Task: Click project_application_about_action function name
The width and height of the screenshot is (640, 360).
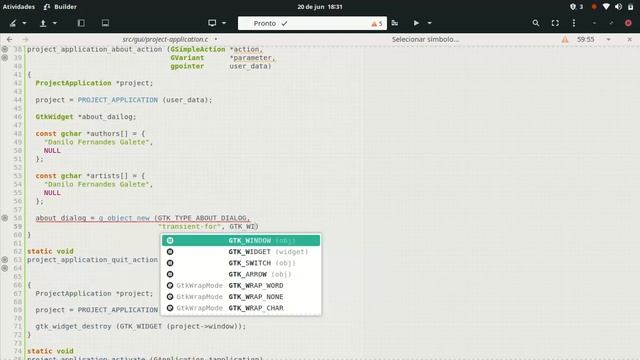Action: click(x=94, y=49)
